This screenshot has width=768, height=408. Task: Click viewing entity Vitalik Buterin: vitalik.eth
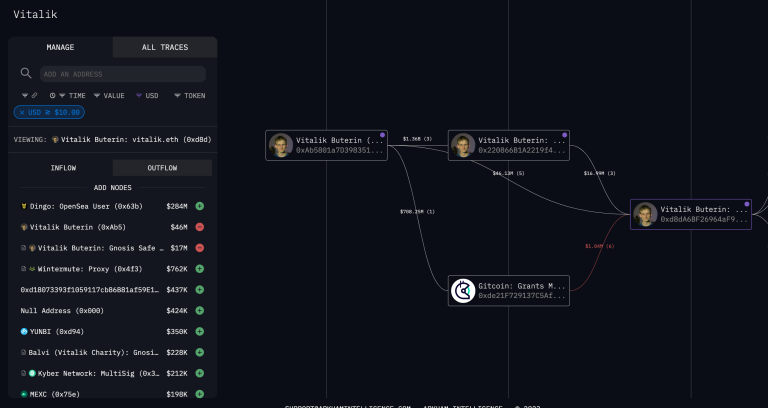(132, 140)
